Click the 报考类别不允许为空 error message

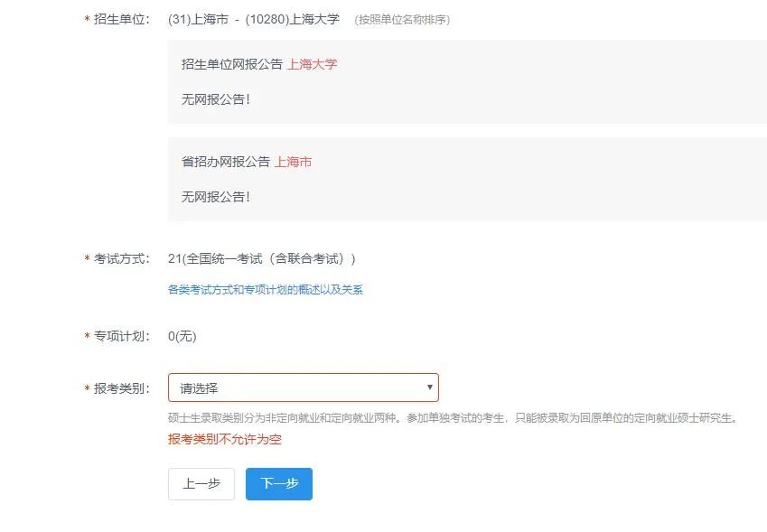(x=225, y=439)
